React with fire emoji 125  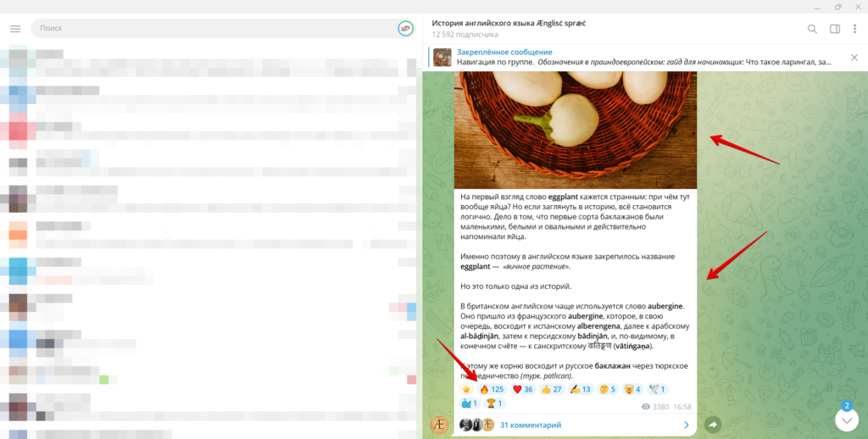[x=492, y=389]
